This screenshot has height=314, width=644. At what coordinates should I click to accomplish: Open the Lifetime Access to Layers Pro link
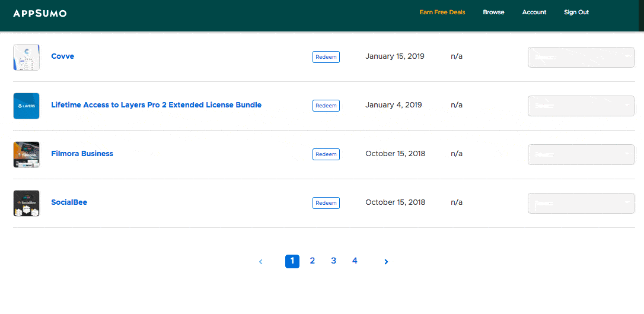point(156,105)
